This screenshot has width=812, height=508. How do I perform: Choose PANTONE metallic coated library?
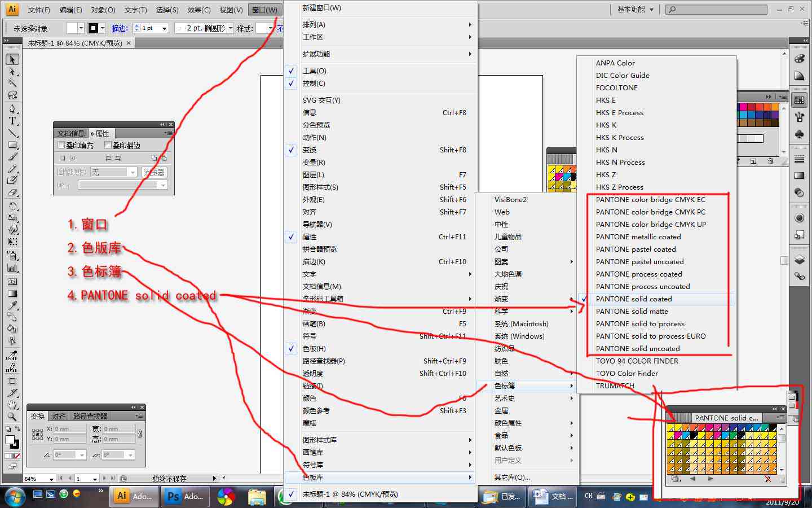[x=656, y=237]
